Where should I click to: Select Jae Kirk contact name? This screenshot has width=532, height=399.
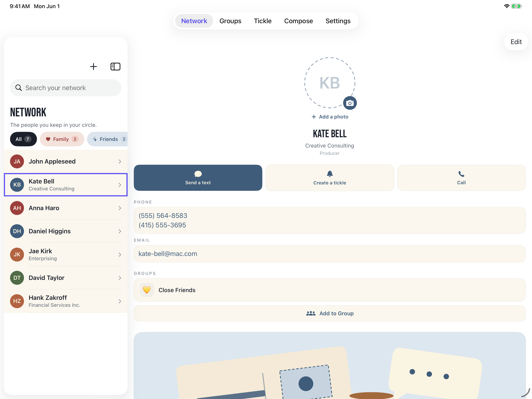tap(40, 251)
